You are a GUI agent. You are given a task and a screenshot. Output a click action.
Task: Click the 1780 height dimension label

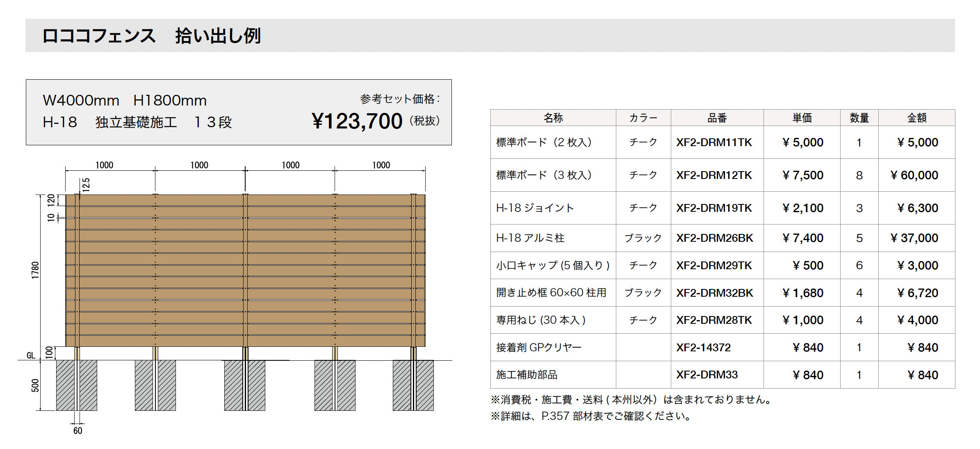[x=35, y=270]
